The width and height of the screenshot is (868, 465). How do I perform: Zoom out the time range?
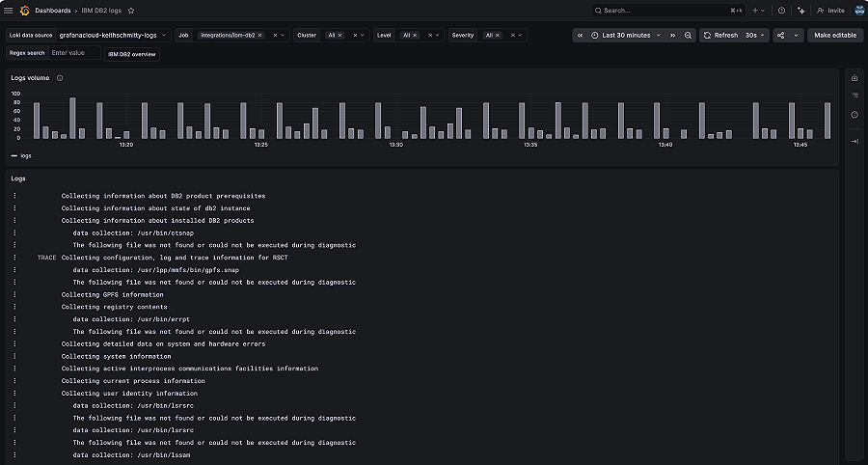tap(688, 36)
